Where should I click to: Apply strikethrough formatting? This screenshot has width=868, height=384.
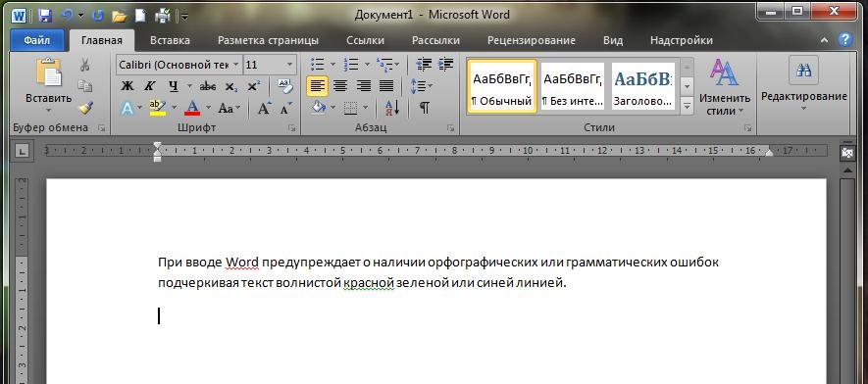click(x=208, y=86)
